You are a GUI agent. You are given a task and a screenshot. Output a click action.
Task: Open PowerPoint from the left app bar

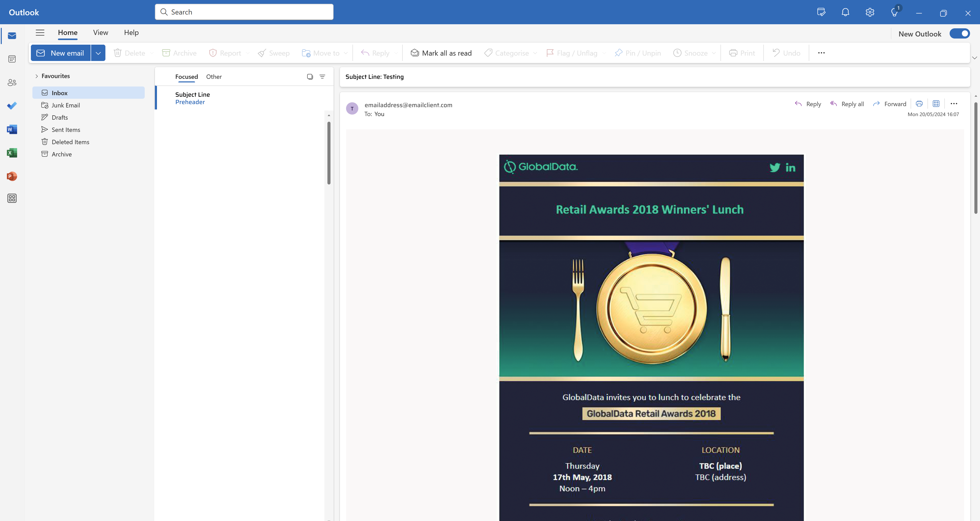click(12, 177)
